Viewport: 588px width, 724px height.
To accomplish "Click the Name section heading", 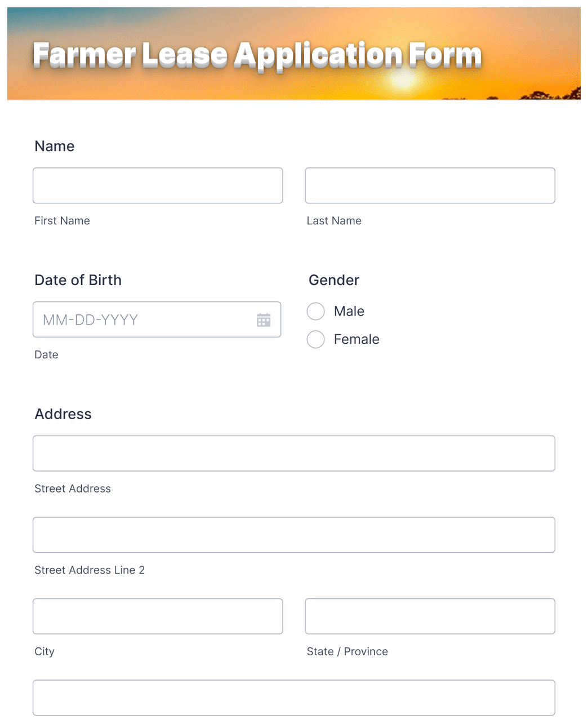I will coord(54,146).
